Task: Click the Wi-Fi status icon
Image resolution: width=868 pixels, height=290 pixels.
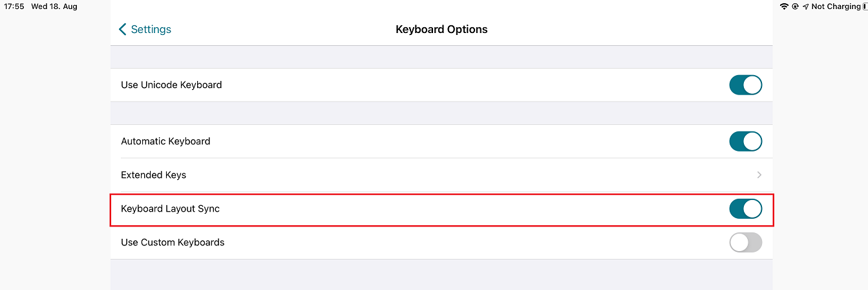Action: [785, 6]
